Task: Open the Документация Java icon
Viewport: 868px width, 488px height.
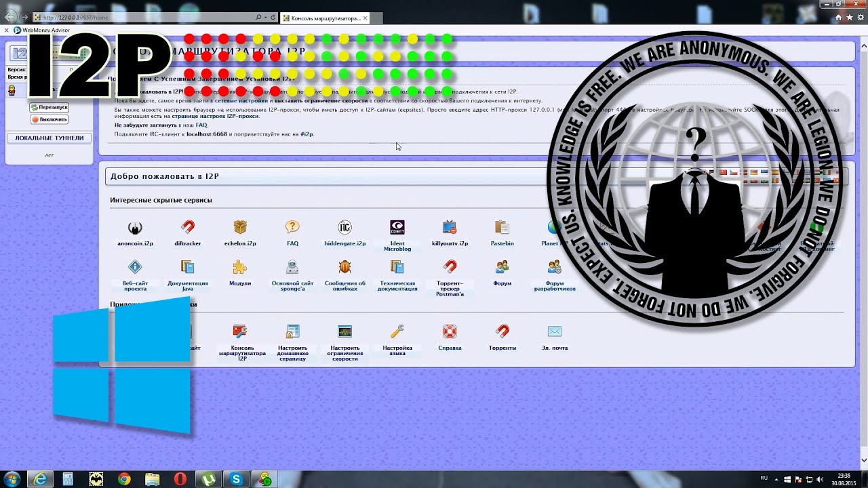Action: click(188, 267)
